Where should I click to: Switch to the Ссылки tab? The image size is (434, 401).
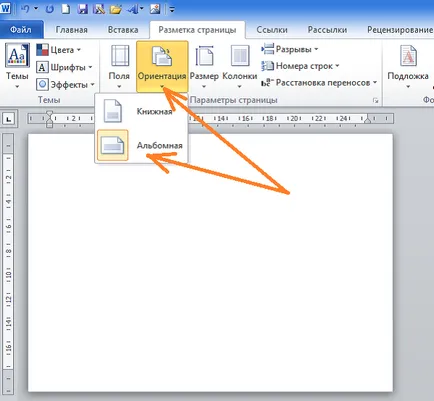pyautogui.click(x=272, y=30)
